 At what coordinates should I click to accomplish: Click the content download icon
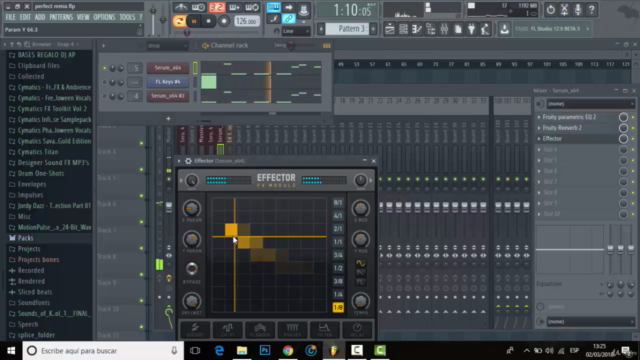504,29
